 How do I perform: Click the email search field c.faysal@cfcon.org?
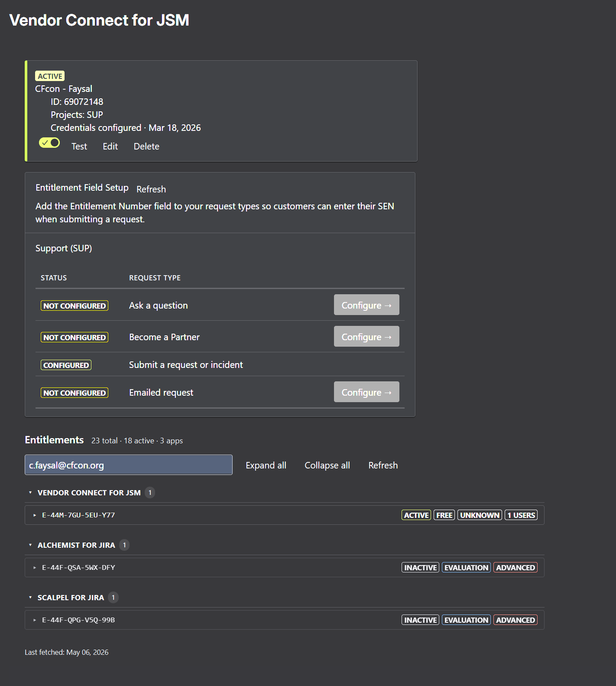point(129,465)
